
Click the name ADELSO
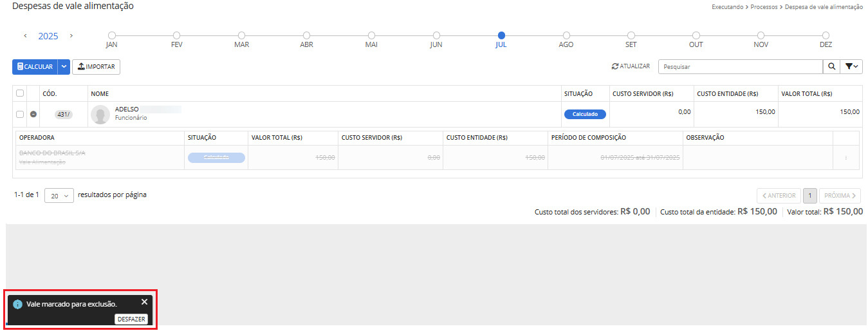pyautogui.click(x=127, y=109)
